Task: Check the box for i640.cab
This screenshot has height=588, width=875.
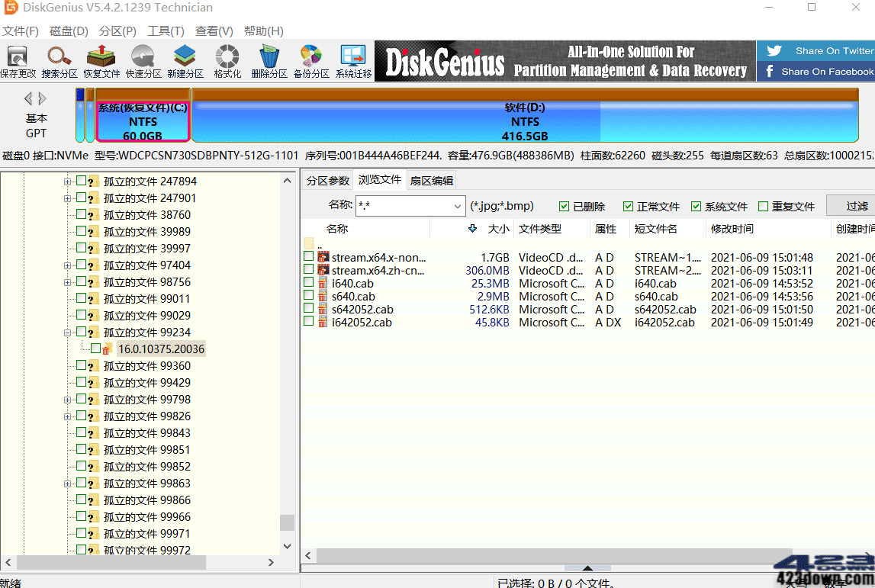Action: coord(309,281)
